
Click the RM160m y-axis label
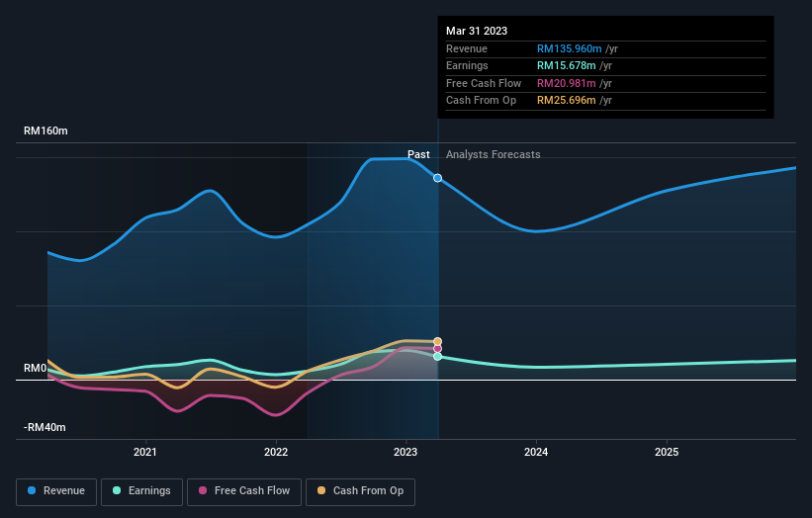pos(45,130)
